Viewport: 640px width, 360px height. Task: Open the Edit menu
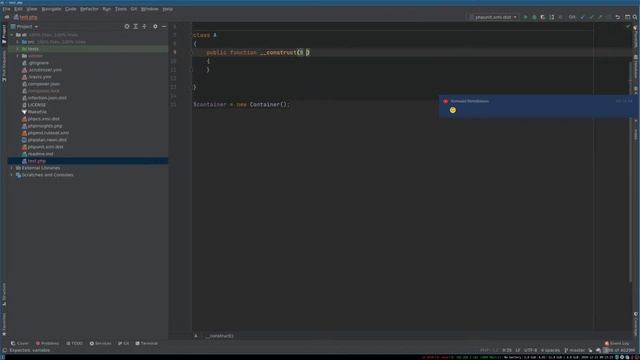18,9
